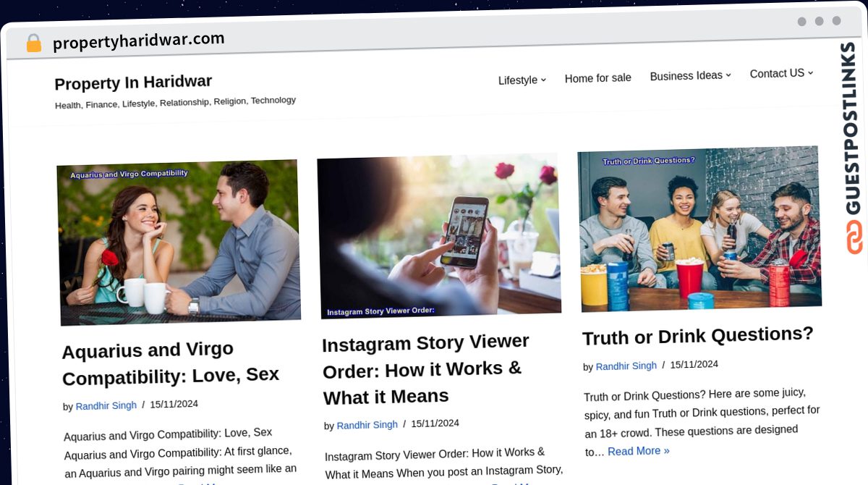Open the Truth or Drink Questions article title
868x485 pixels.
pos(698,336)
